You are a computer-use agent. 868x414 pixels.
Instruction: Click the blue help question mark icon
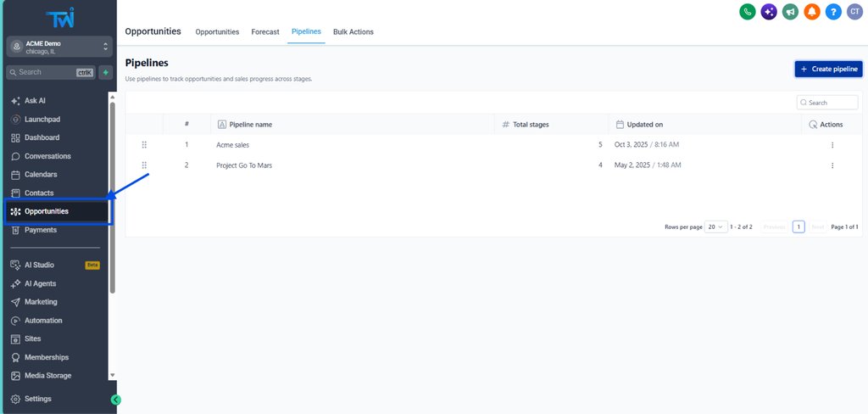pyautogui.click(x=834, y=12)
